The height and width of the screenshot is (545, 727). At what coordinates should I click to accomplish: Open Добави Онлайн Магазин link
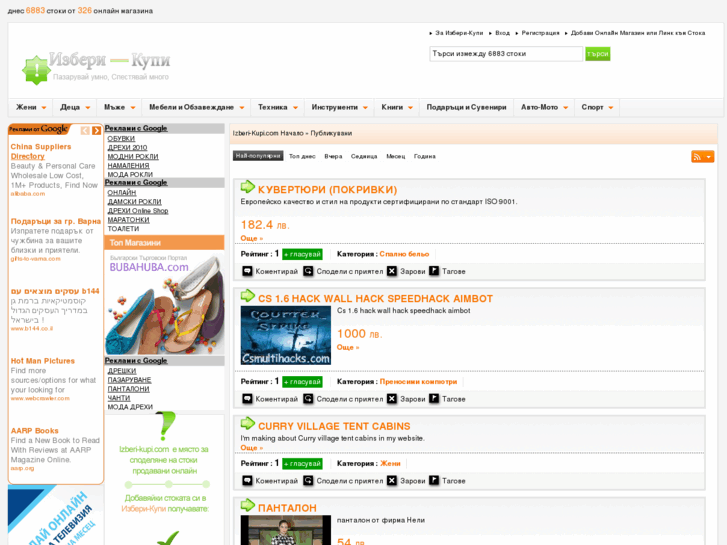[638, 33]
